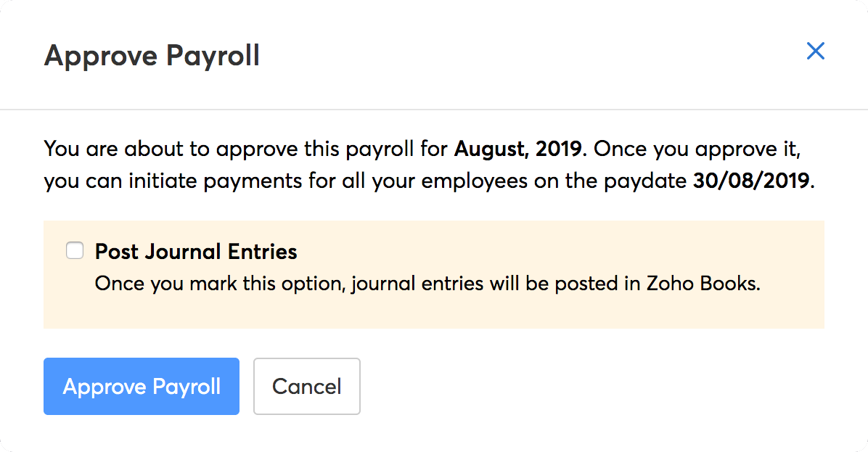Click the divider line below the header
Viewport: 868px width, 452px height.
[x=434, y=110]
